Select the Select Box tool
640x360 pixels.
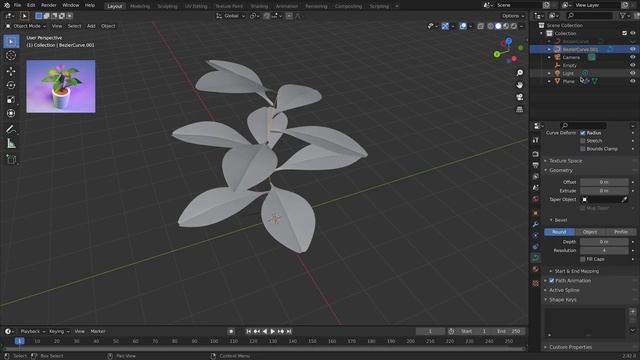[x=11, y=42]
